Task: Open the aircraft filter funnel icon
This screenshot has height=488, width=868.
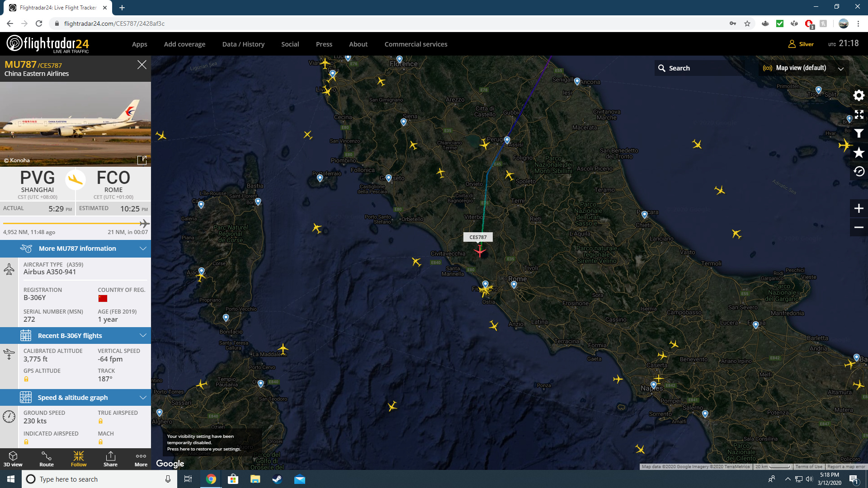Action: coord(859,133)
